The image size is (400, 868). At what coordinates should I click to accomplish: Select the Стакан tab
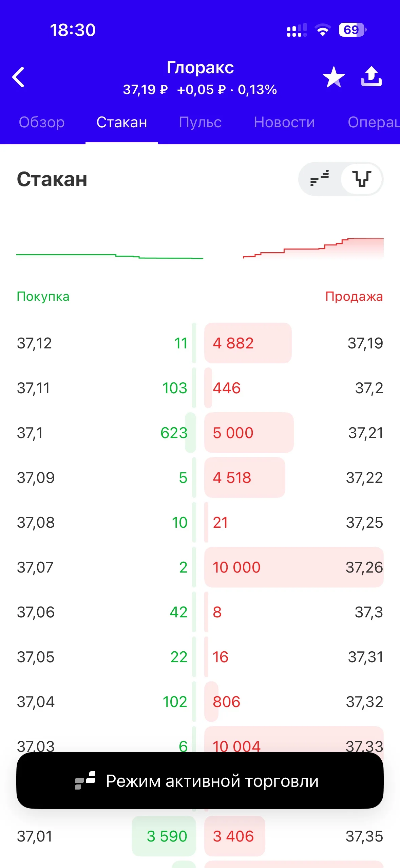pos(122,122)
